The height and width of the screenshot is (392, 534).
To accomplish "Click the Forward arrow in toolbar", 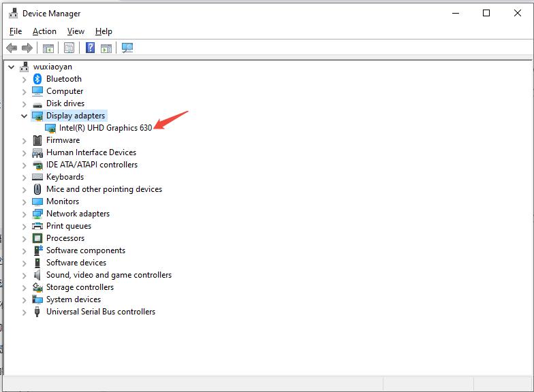I will coord(27,48).
